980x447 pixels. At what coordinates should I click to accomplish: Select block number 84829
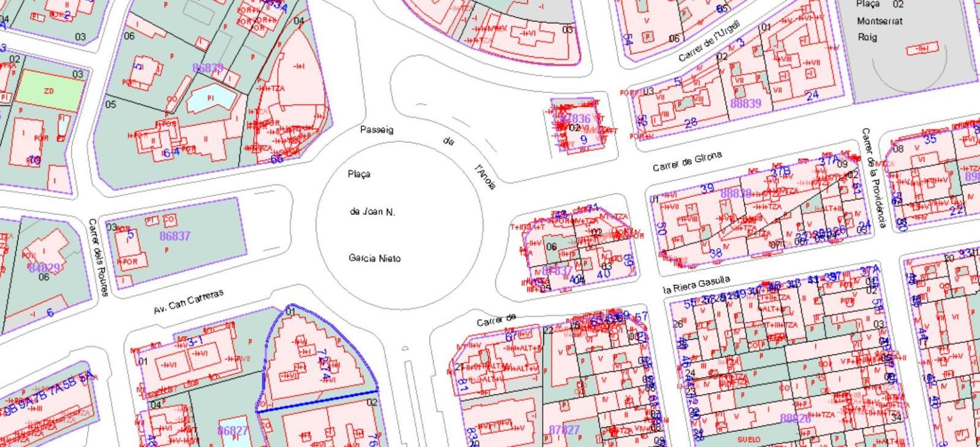tap(44, 268)
